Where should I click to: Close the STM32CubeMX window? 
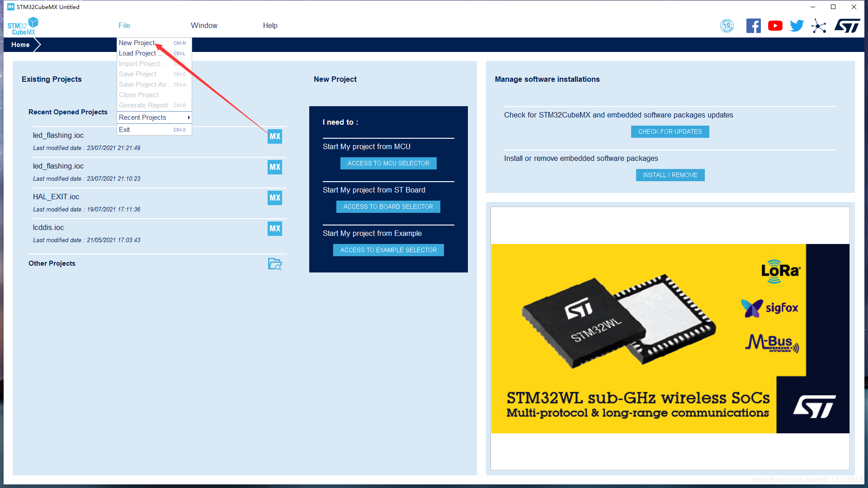854,7
